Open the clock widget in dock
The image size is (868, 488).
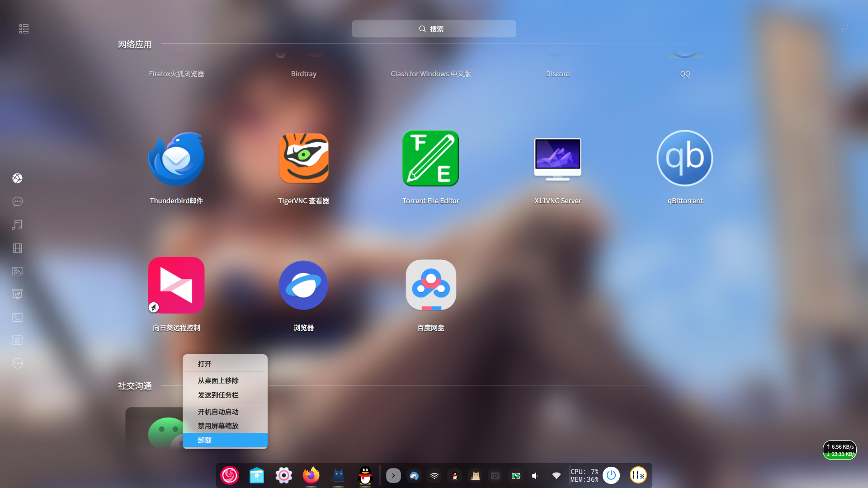click(x=638, y=475)
